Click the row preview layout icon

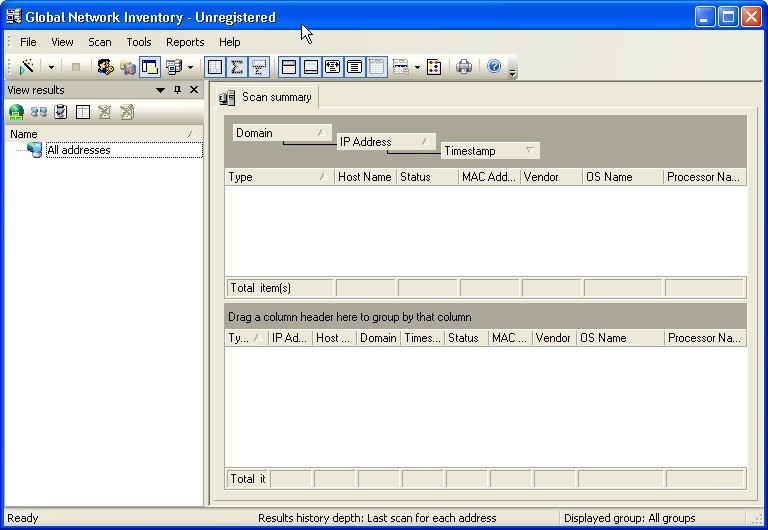(x=401, y=67)
